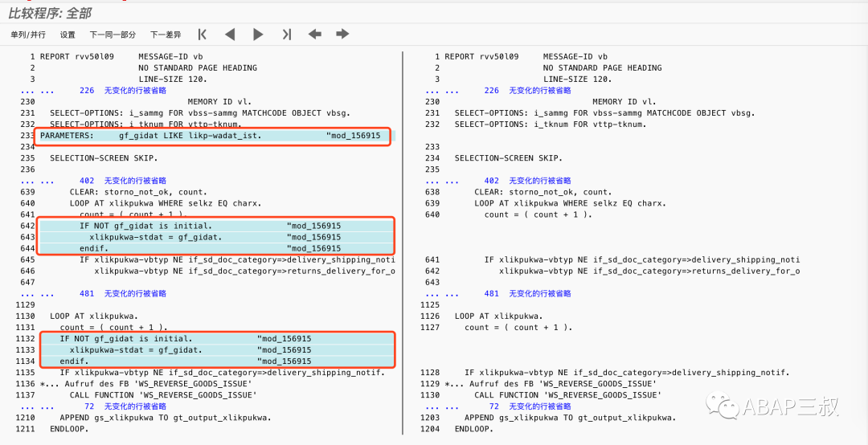The height and width of the screenshot is (445, 868).
Task: Click left line 1136 Aufruf des FB comment
Action: click(x=147, y=384)
